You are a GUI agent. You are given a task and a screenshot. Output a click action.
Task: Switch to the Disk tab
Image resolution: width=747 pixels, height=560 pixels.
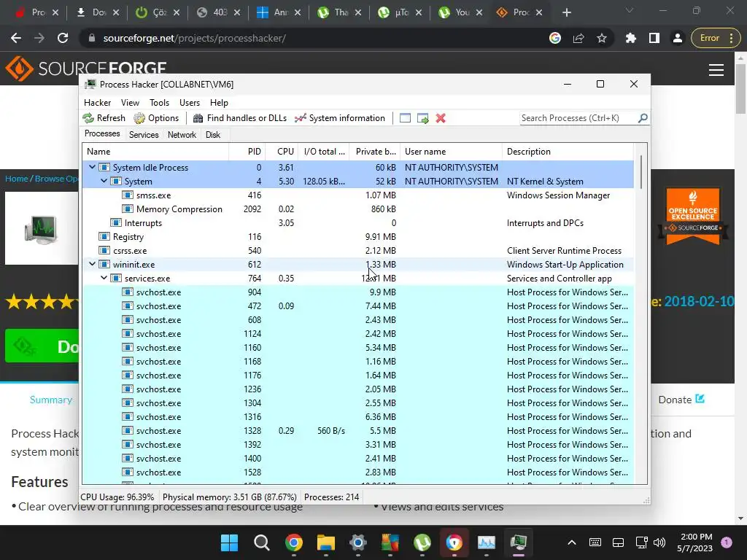[213, 135]
